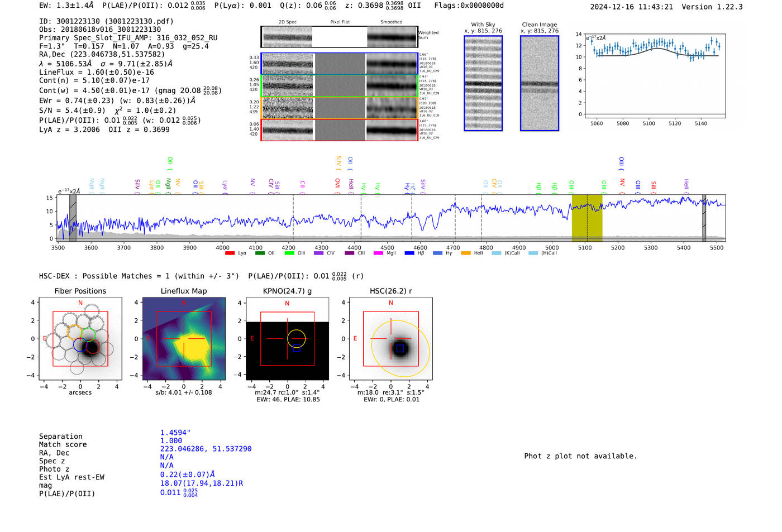Click the CIV purple legend swatch
782x532 pixels.
(319, 253)
